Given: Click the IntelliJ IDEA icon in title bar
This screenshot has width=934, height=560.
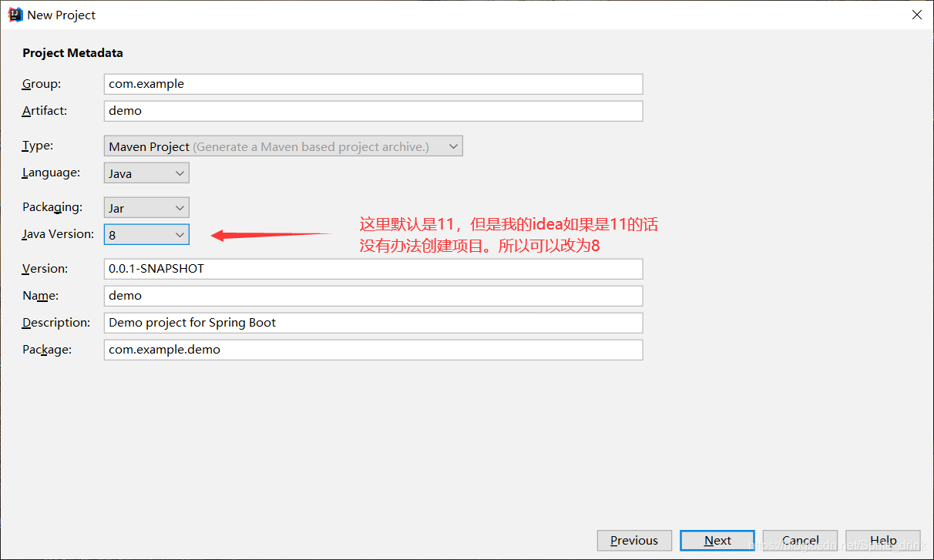Looking at the screenshot, I should click(x=15, y=15).
